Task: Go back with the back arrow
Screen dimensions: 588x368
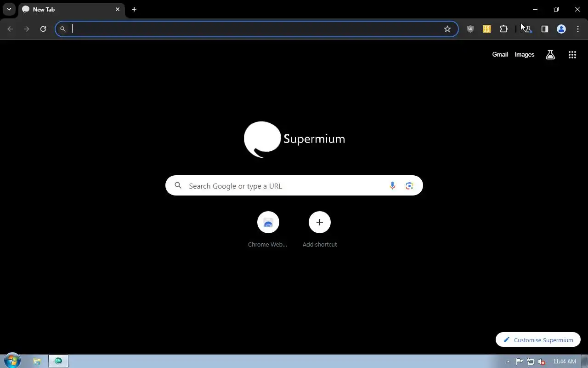Action: click(10, 29)
